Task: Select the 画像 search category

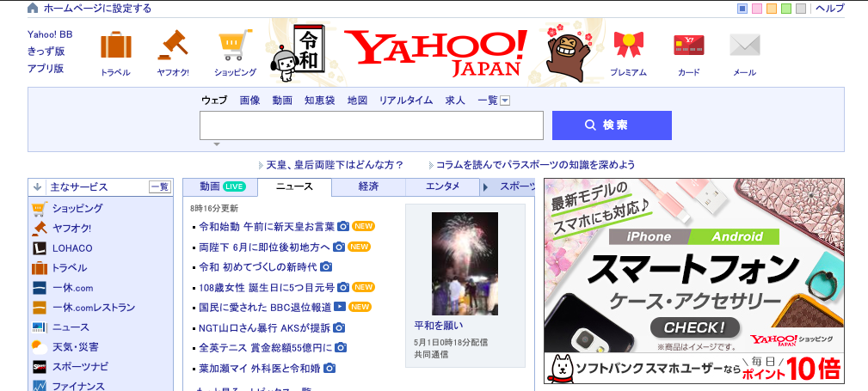Action: [x=249, y=101]
